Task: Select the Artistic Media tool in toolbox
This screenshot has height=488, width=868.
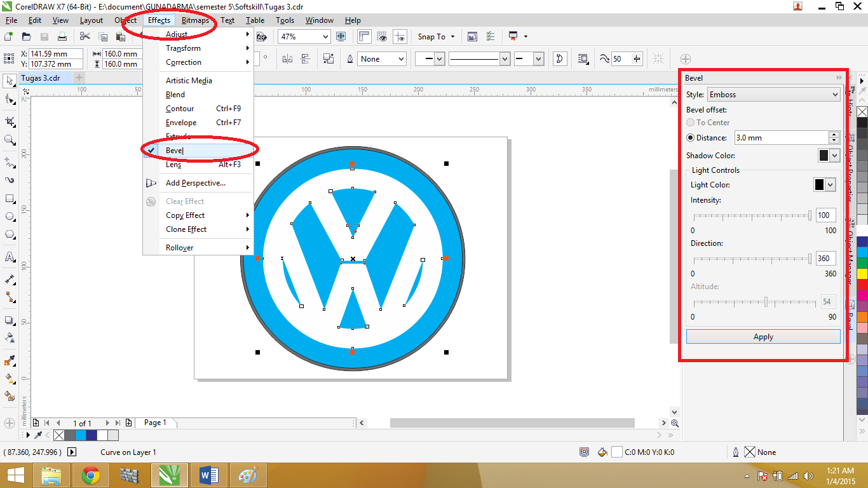Action: tap(10, 180)
